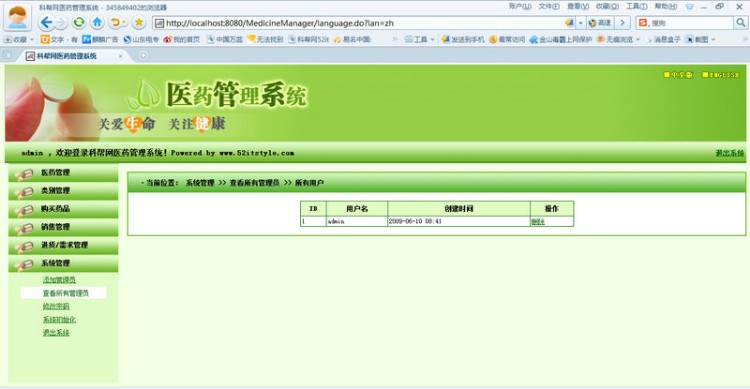Expand the 医药管理 sidebar section
The width and height of the screenshot is (750, 389).
[63, 173]
